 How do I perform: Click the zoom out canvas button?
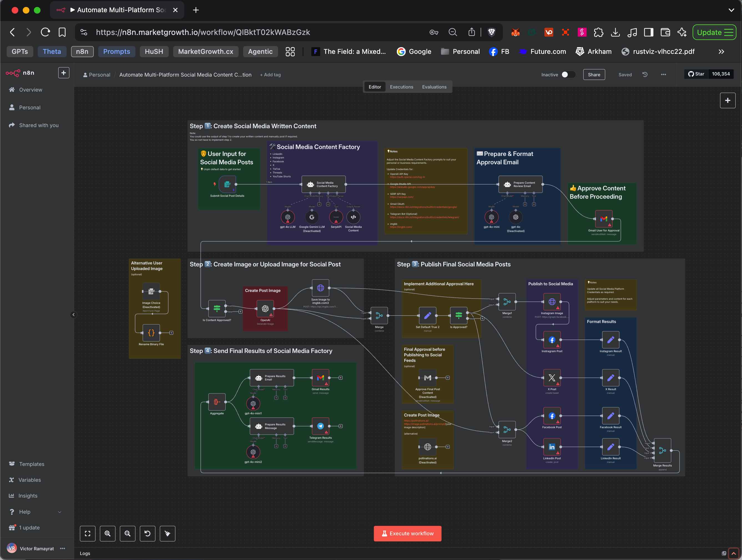127,533
